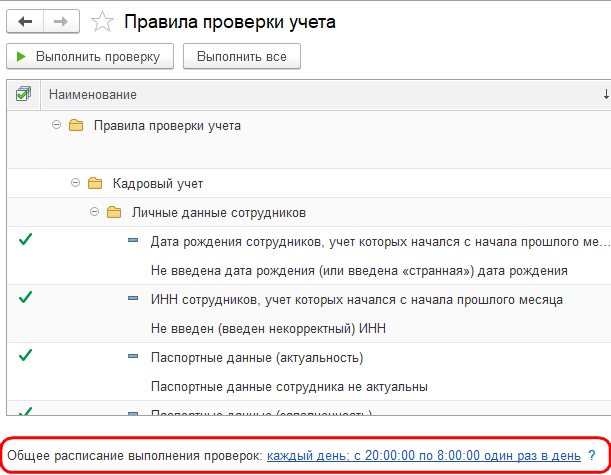Toggle checkmark for Паспортные данные (актуальность) rule

click(25, 355)
